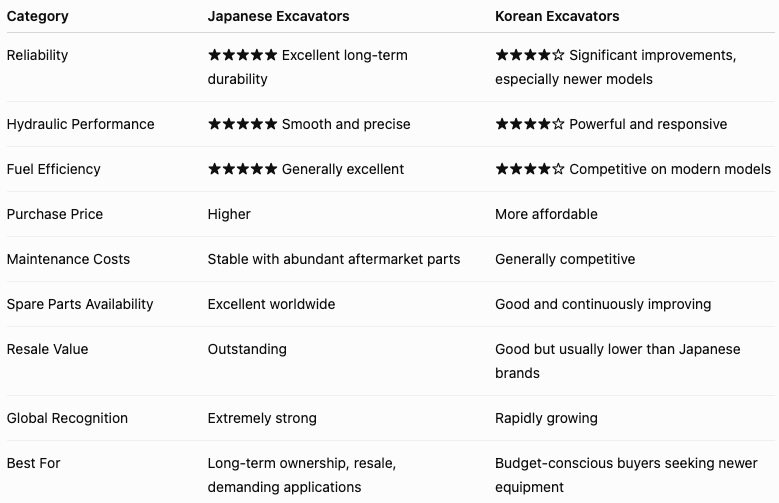Click the Japanese Hydraulic Performance star rating
779x503 pixels.
[x=242, y=124]
